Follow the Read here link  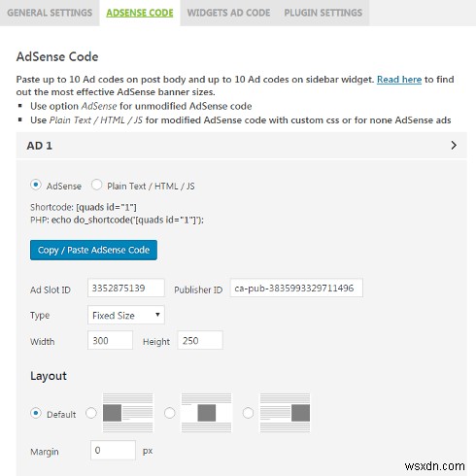(399, 80)
